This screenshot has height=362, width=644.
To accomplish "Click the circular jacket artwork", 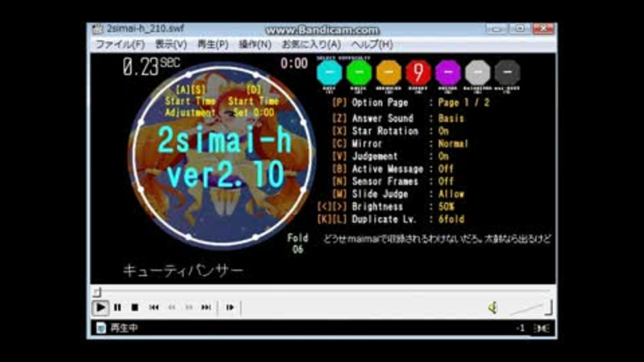I will (x=222, y=156).
